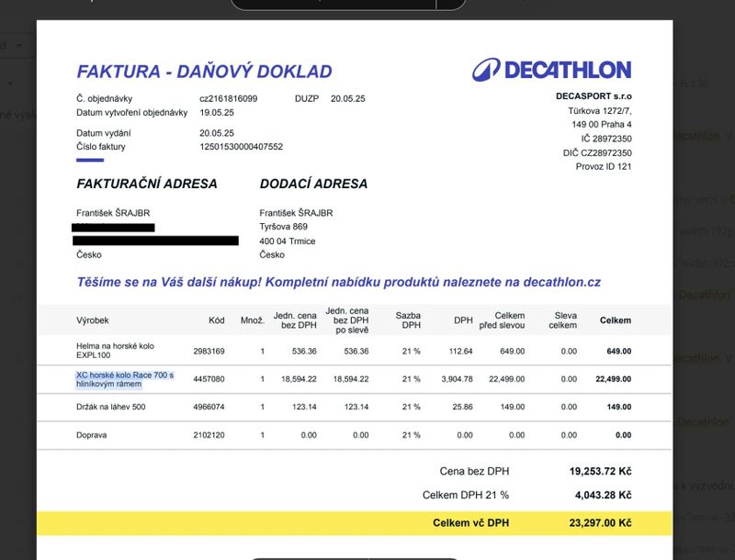Click DUZP date 20.05.25
Screen dimensions: 735x560
(348, 99)
